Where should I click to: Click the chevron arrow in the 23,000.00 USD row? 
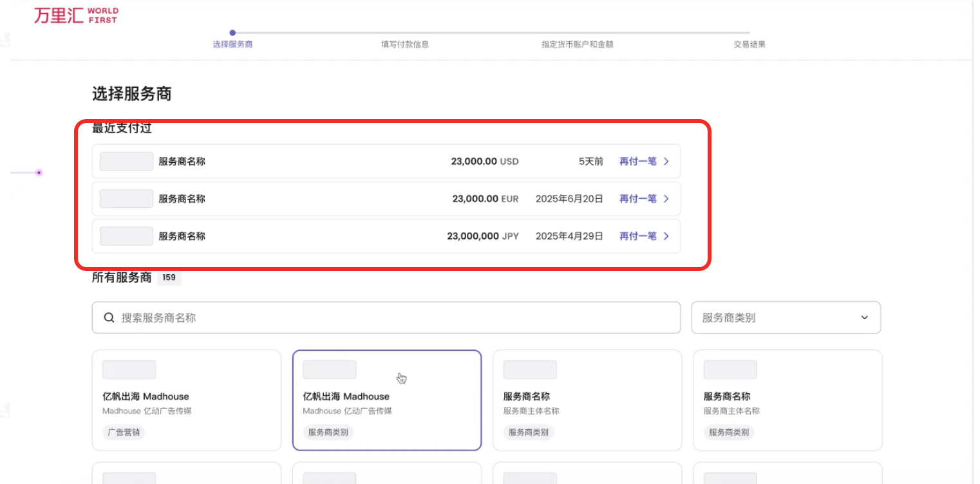click(x=666, y=162)
